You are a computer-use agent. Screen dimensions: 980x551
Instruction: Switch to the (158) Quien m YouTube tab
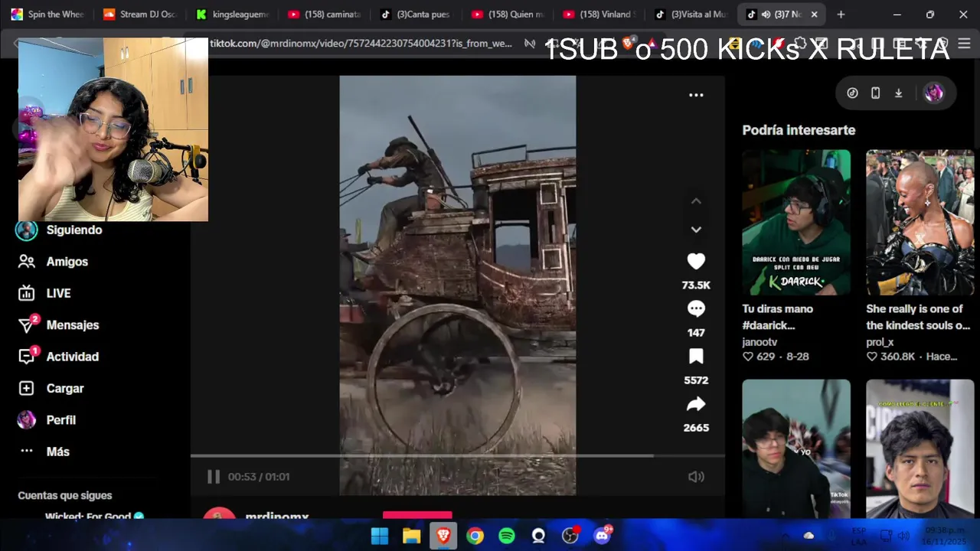(x=507, y=15)
